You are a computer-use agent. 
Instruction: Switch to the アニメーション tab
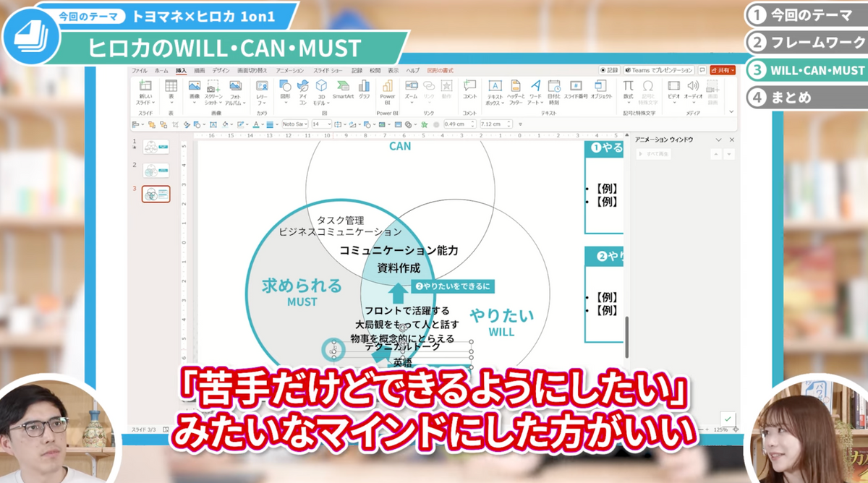pos(289,70)
